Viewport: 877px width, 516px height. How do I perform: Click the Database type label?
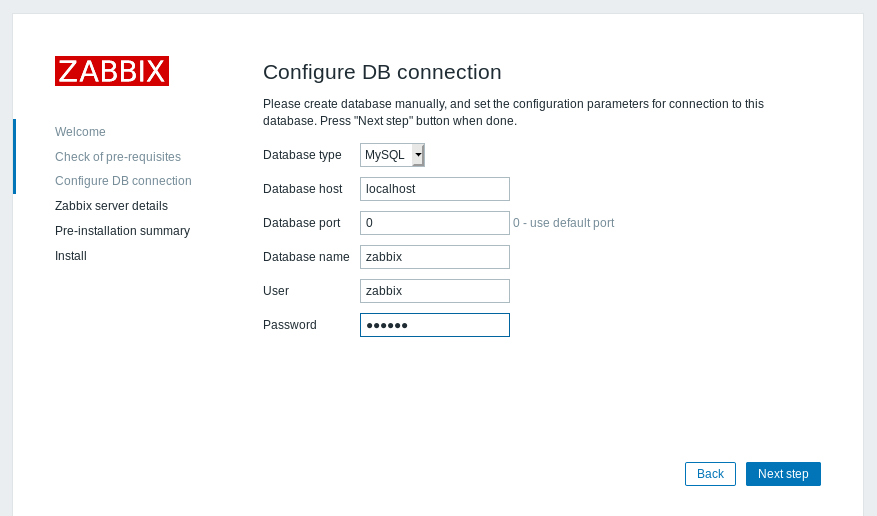302,155
